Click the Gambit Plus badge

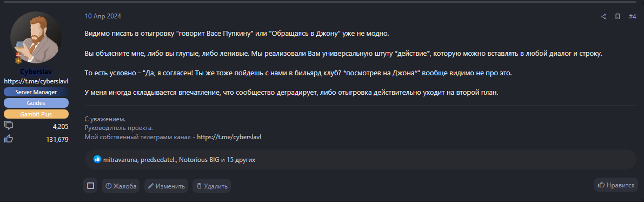36,114
